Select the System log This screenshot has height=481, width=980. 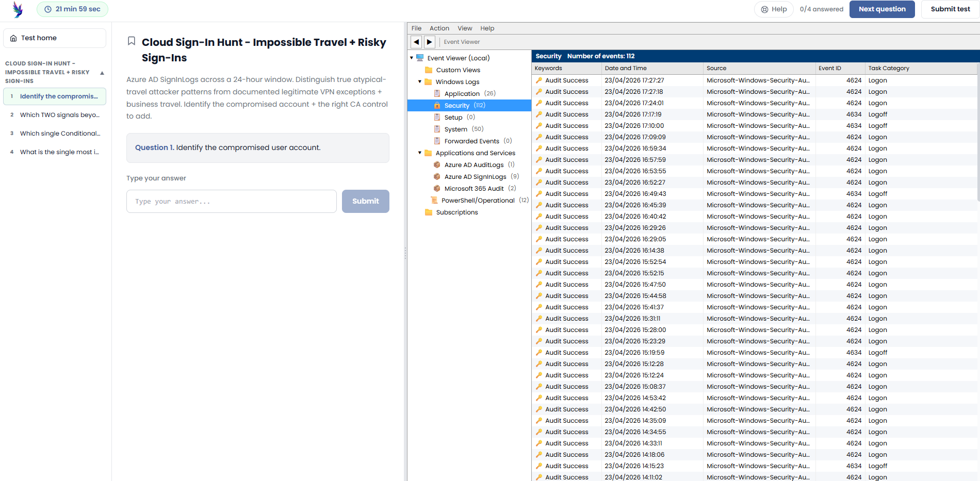(x=456, y=129)
